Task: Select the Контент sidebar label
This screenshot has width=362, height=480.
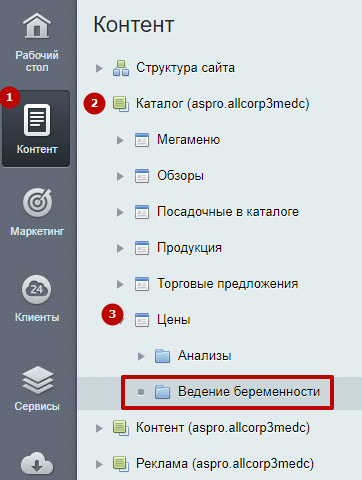Action: coord(37,149)
